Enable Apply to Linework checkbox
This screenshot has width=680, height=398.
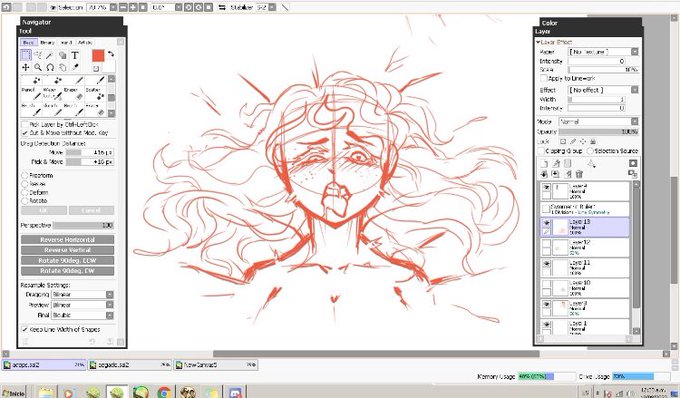pyautogui.click(x=543, y=78)
